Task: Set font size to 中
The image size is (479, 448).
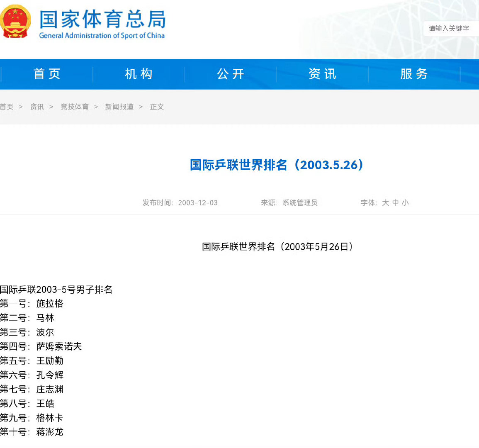Action: click(x=395, y=202)
